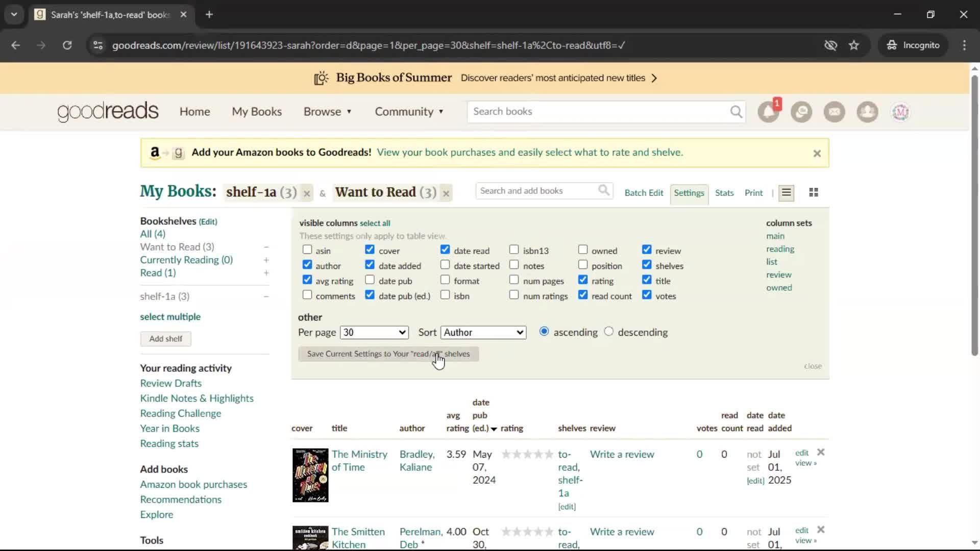This screenshot has height=551, width=980.
Task: Open the tab search dropdown arrow
Action: (14, 15)
